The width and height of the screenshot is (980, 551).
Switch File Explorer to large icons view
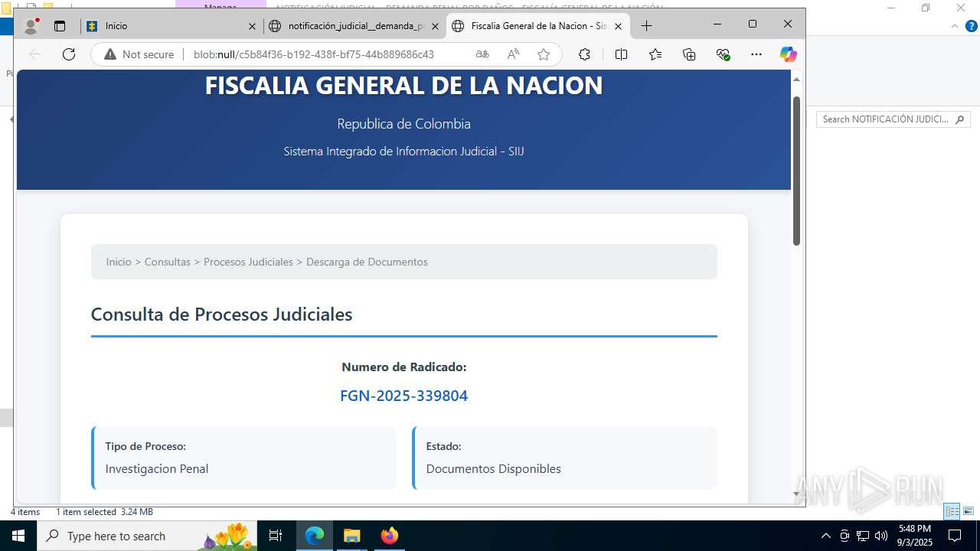[x=969, y=511]
